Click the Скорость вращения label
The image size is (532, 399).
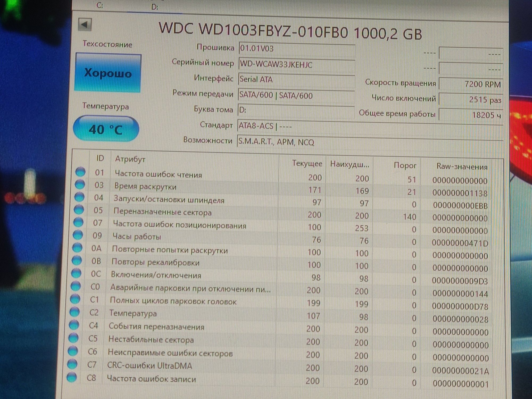click(x=400, y=83)
